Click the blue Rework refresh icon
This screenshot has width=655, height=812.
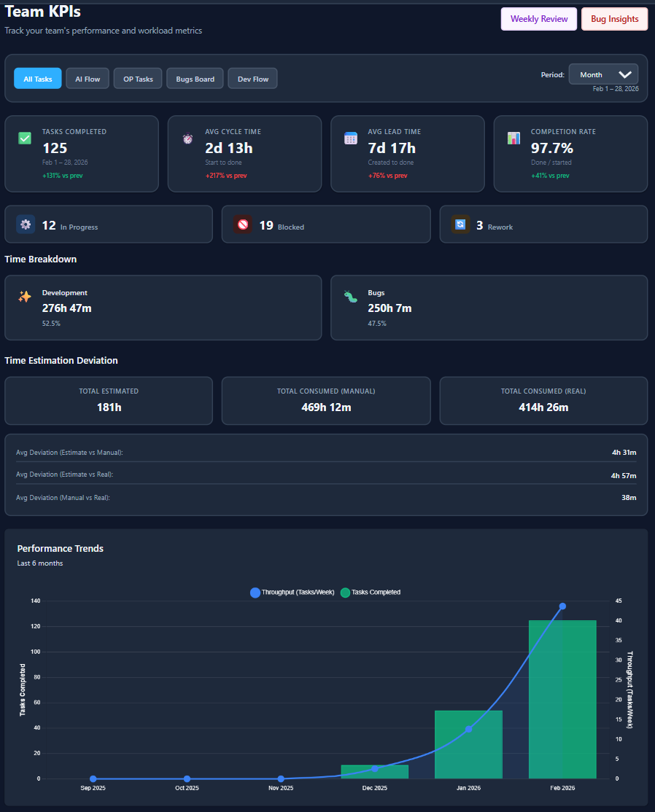pos(460,225)
